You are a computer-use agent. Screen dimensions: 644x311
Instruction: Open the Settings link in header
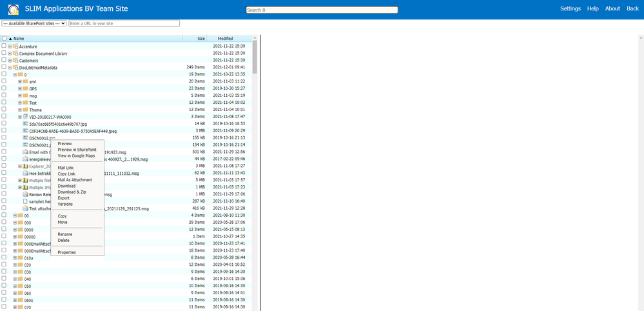[x=571, y=8]
